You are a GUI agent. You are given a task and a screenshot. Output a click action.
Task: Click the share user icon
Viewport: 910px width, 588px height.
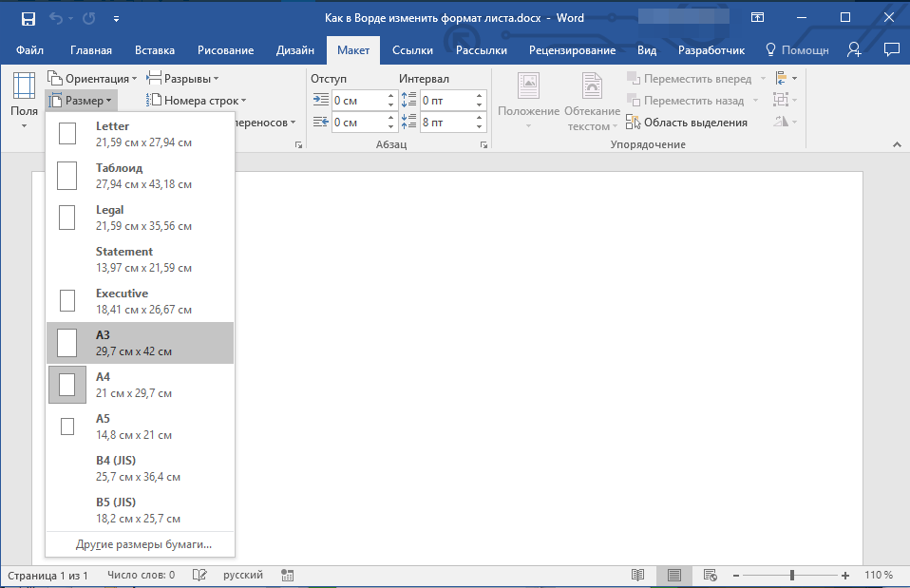point(854,50)
